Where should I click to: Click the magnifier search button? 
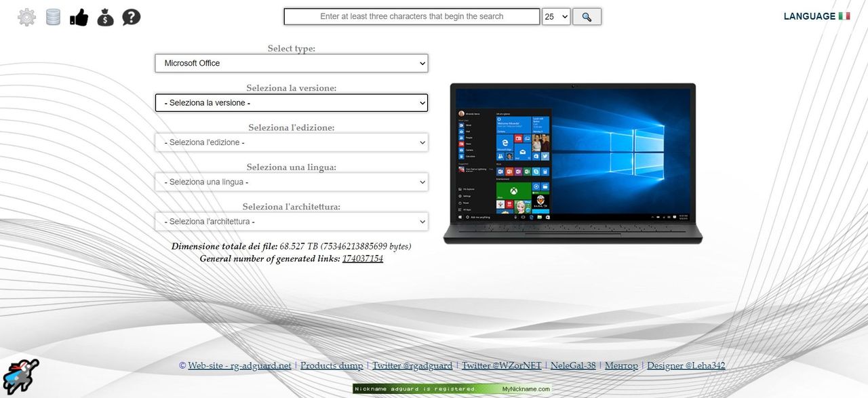(587, 16)
